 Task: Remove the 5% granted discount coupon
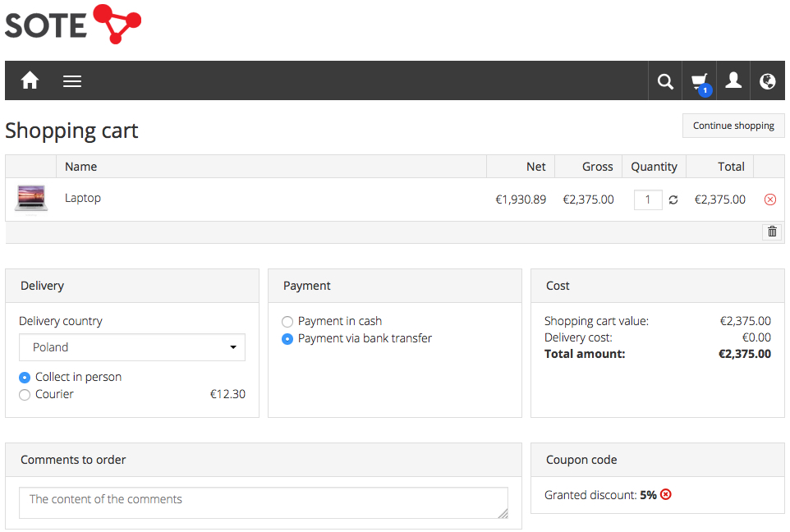(666, 494)
